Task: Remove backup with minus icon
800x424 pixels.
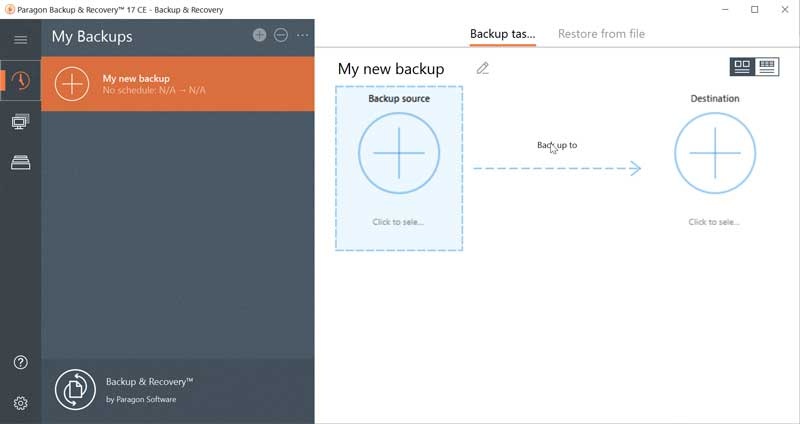Action: 281,35
